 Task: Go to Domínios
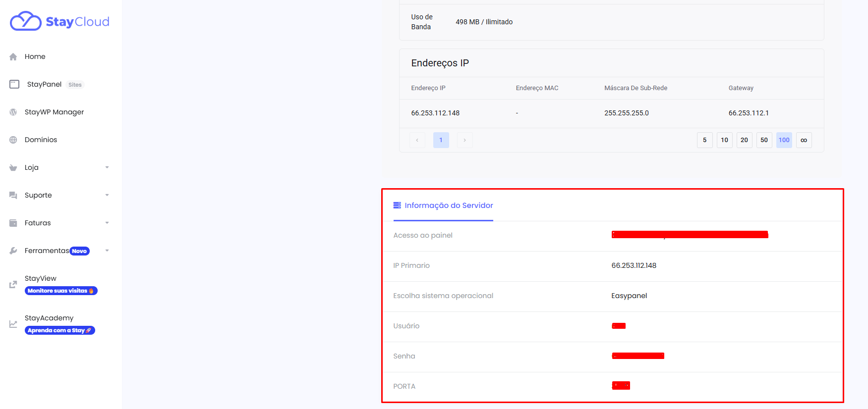41,140
